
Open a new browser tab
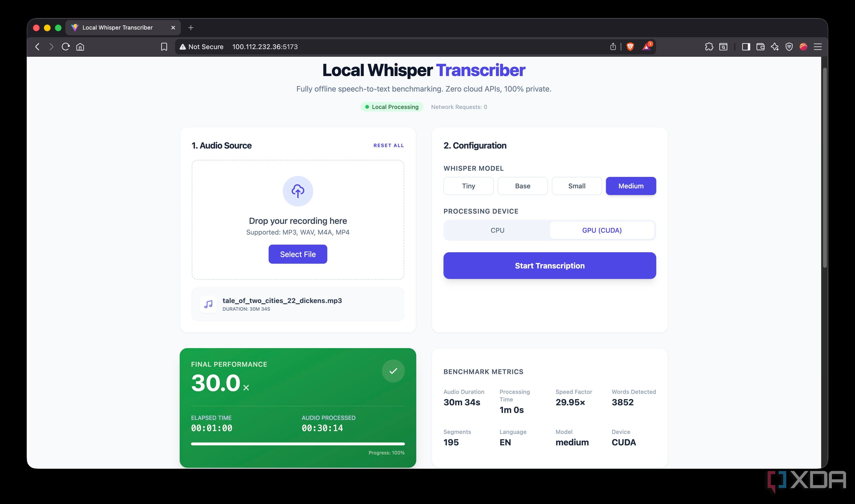click(191, 27)
